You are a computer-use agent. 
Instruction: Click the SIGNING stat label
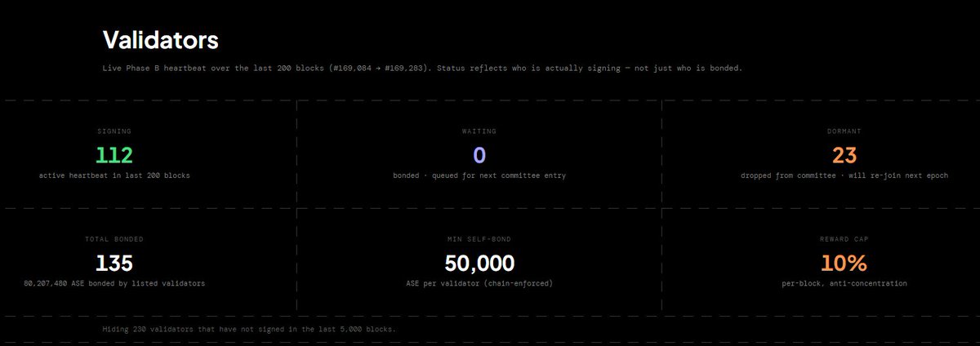pos(114,131)
